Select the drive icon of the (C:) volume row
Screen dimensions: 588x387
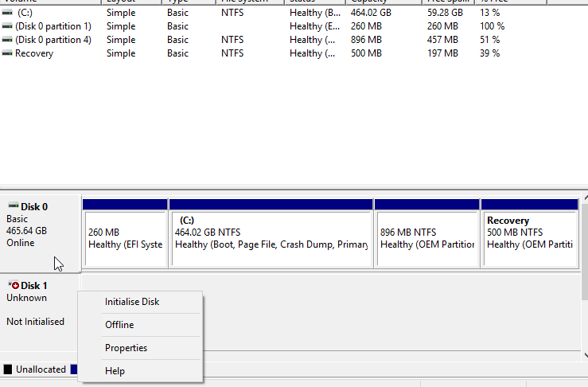click(x=7, y=13)
